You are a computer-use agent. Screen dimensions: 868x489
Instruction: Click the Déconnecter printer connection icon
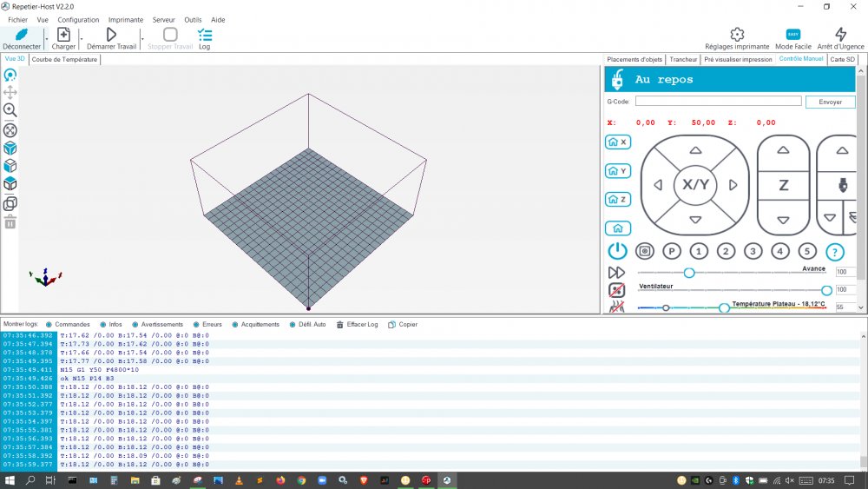pos(22,35)
